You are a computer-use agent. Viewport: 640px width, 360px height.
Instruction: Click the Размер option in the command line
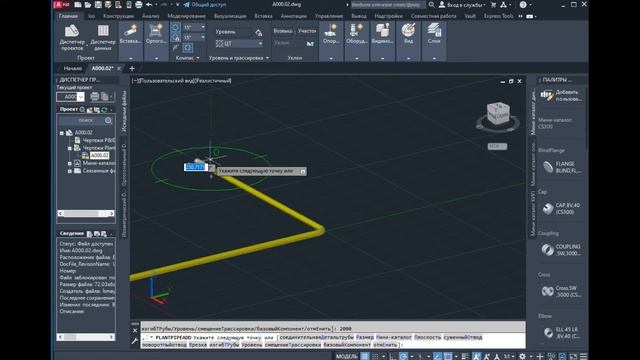pos(365,337)
